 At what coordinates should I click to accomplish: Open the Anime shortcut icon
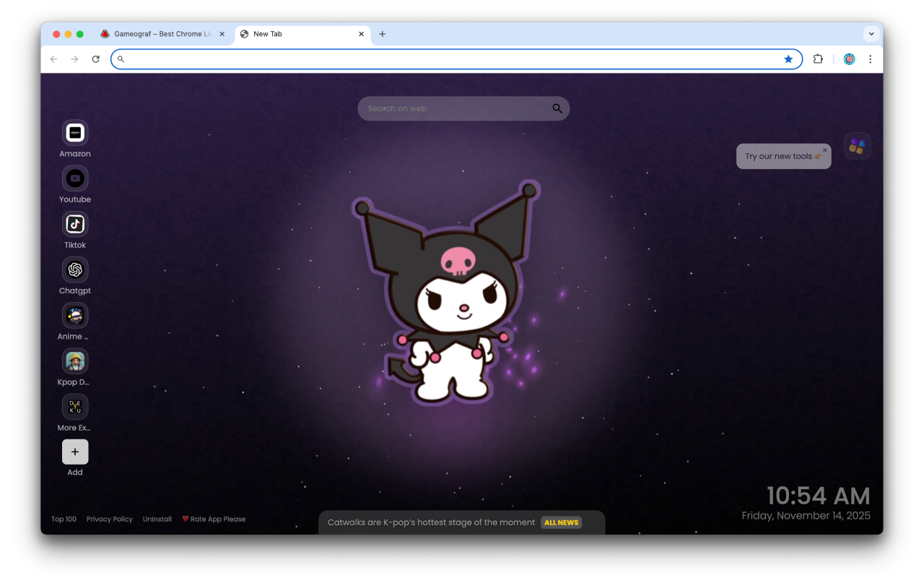tap(75, 315)
